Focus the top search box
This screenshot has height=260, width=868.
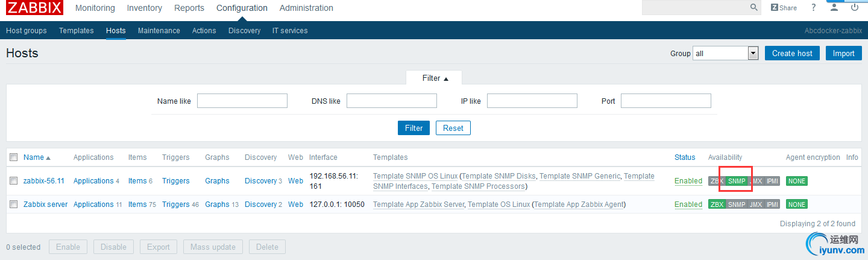tap(696, 8)
